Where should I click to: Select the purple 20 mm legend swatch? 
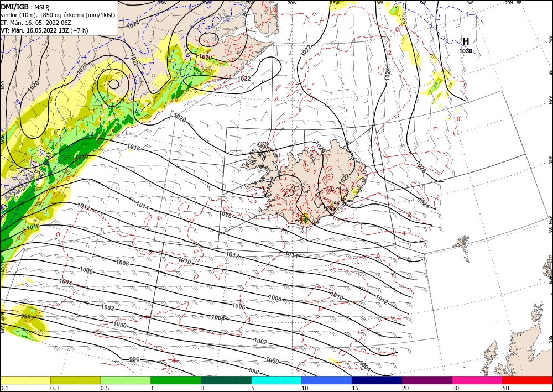427,380
